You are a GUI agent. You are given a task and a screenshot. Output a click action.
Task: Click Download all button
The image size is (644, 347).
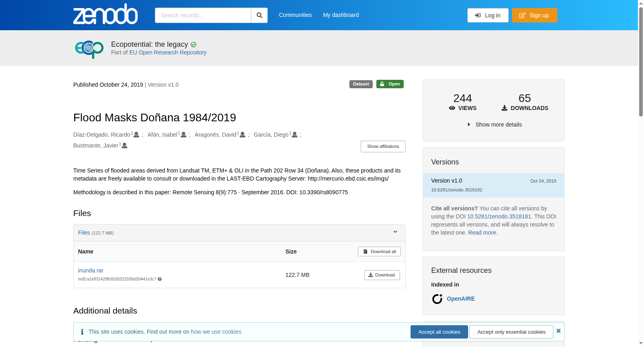[x=379, y=251]
